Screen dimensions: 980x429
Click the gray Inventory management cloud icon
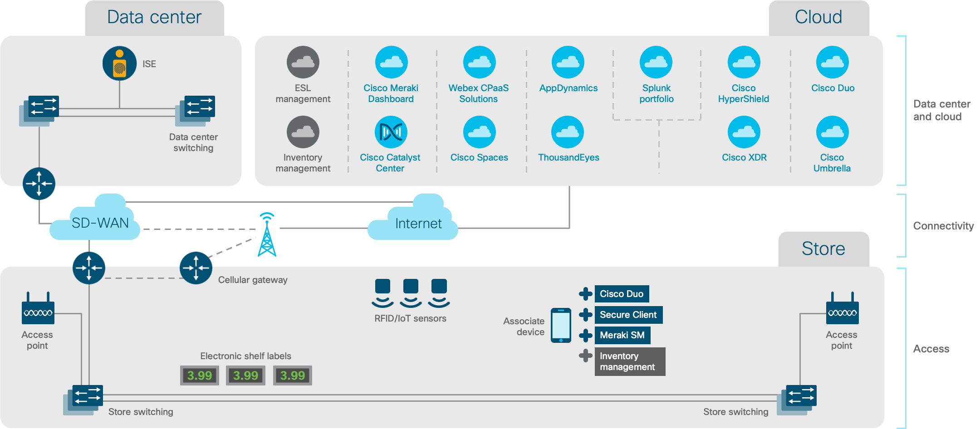click(x=303, y=132)
